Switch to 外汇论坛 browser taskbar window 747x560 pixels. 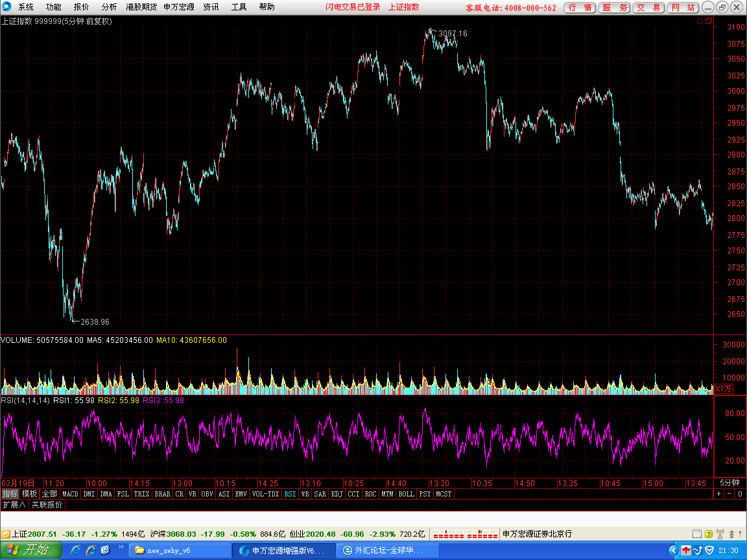pyautogui.click(x=387, y=550)
